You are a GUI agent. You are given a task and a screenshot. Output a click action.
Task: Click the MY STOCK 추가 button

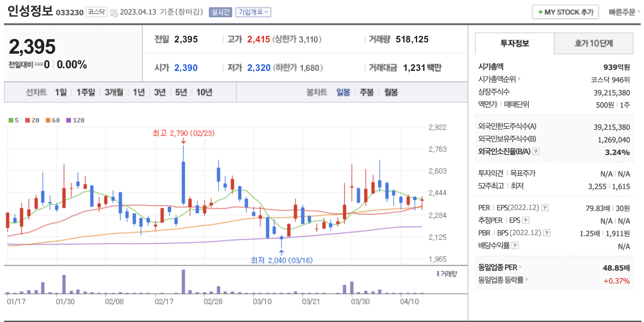tap(565, 12)
